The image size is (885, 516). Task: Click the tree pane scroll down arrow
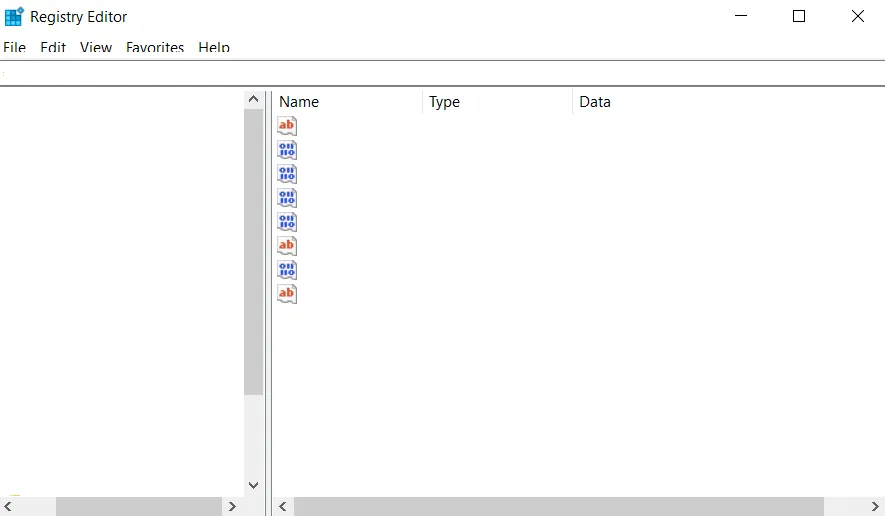[x=253, y=486]
